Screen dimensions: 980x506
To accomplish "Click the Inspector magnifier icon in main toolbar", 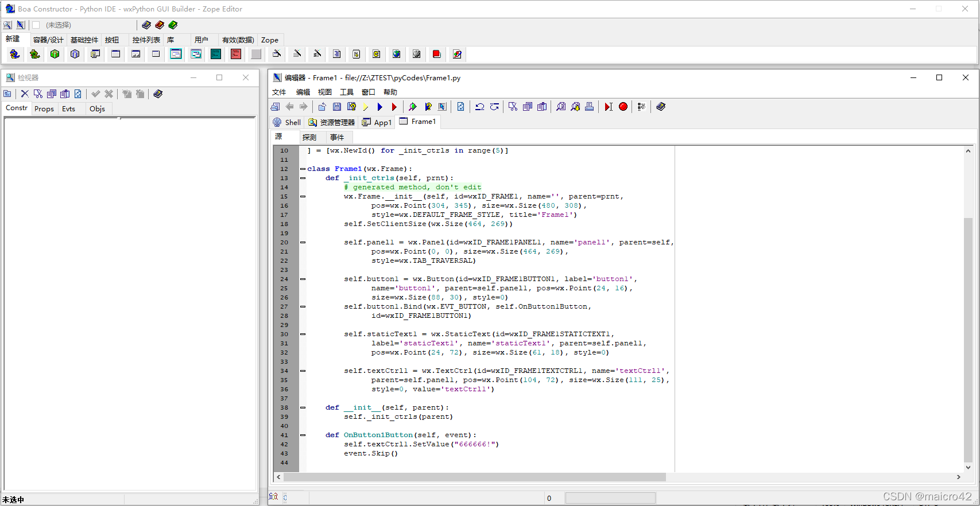I will click(7, 25).
